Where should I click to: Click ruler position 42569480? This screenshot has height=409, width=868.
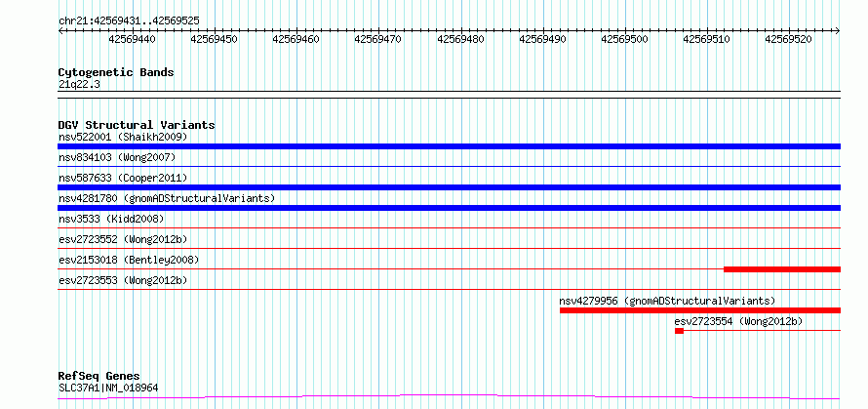coord(461,39)
